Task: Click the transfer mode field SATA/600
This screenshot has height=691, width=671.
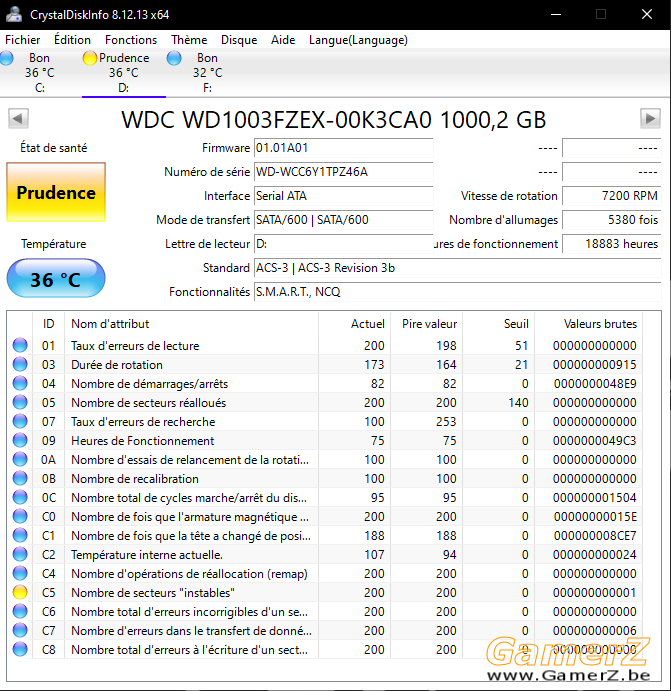Action: pyautogui.click(x=344, y=220)
